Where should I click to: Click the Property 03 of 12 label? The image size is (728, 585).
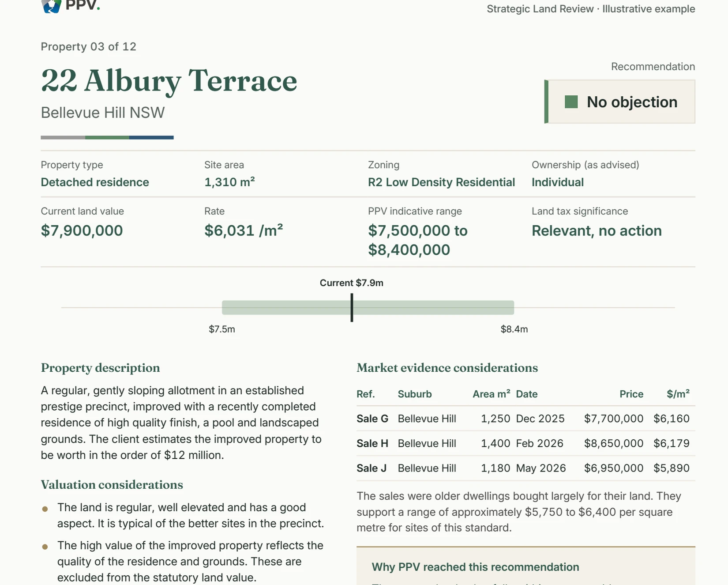(89, 47)
